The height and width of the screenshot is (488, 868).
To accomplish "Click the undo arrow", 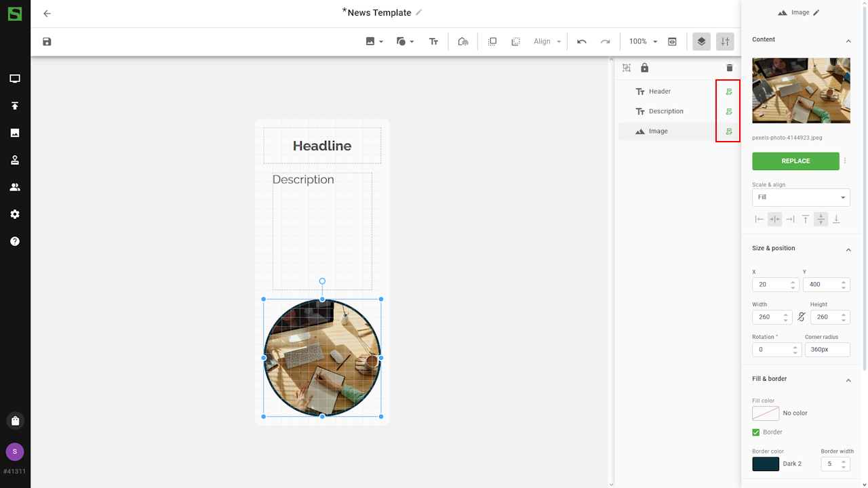I will click(x=582, y=42).
